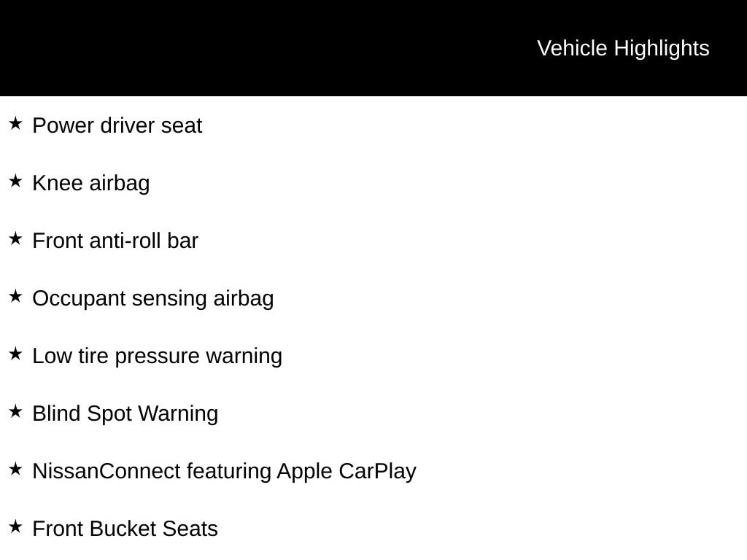Select the star icon before Front anti-roll bar
Image resolution: width=747 pixels, height=560 pixels.
tap(15, 239)
